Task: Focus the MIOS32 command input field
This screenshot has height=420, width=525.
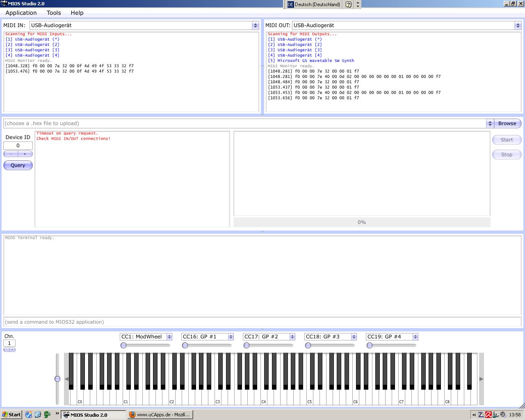Action: (262, 322)
